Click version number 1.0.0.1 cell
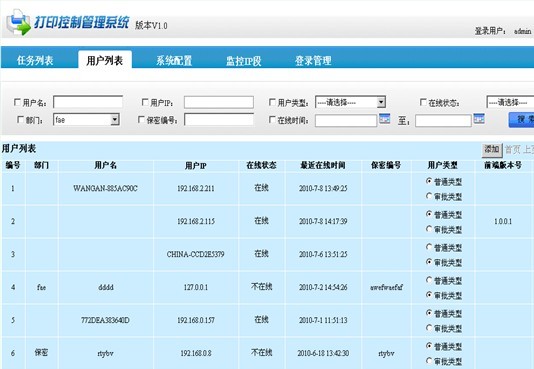534x369 pixels. pos(503,221)
